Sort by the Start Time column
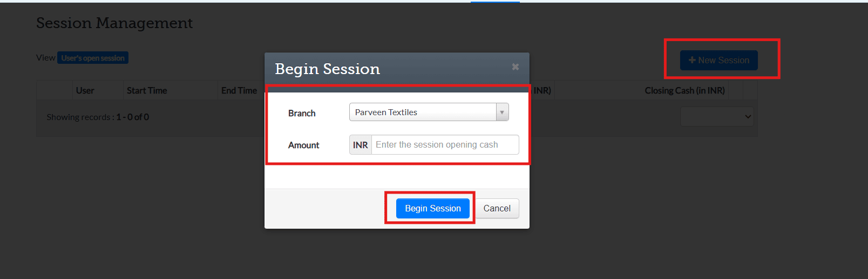 click(x=147, y=91)
